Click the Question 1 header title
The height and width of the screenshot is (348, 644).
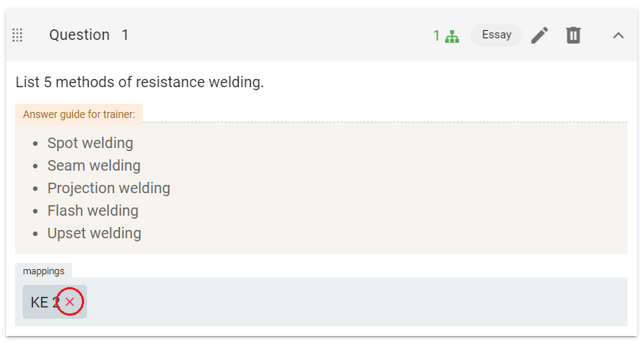point(89,35)
